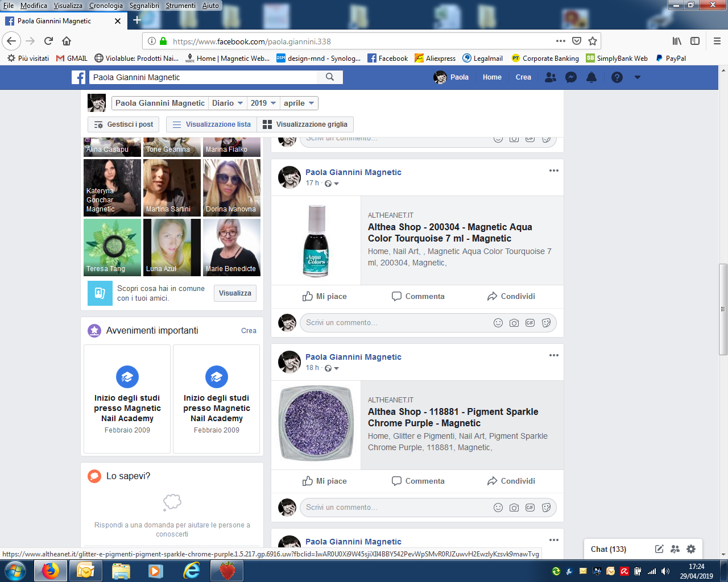The width and height of the screenshot is (728, 582).
Task: Open the Diario dropdown
Action: point(227,103)
